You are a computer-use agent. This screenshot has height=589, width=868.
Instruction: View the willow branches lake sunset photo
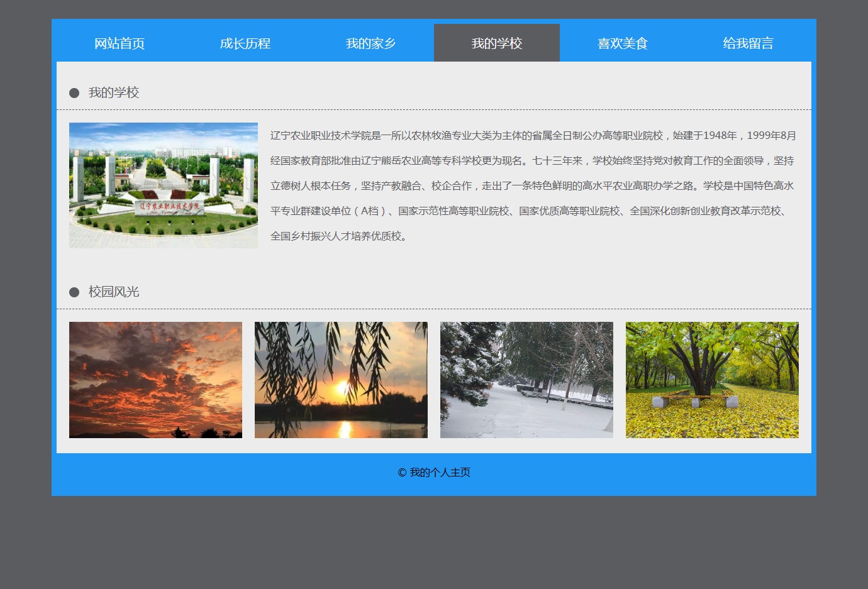341,380
